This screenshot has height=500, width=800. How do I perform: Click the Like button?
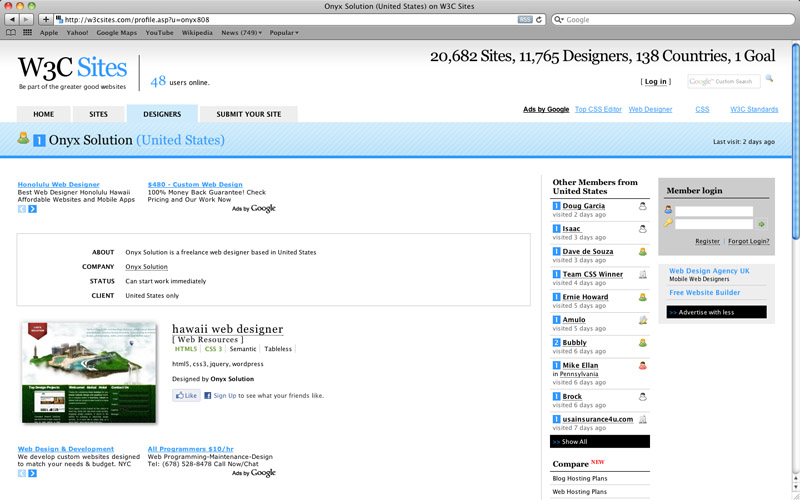tap(186, 395)
